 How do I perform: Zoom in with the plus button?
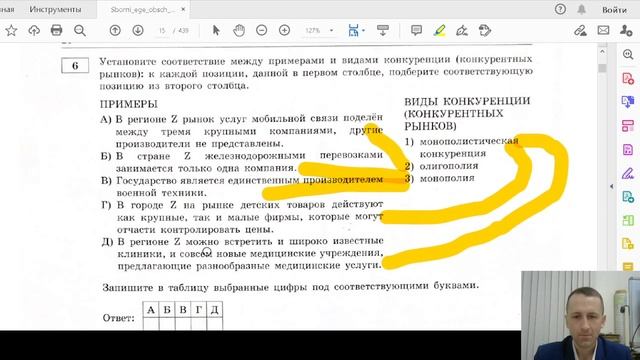tap(284, 31)
